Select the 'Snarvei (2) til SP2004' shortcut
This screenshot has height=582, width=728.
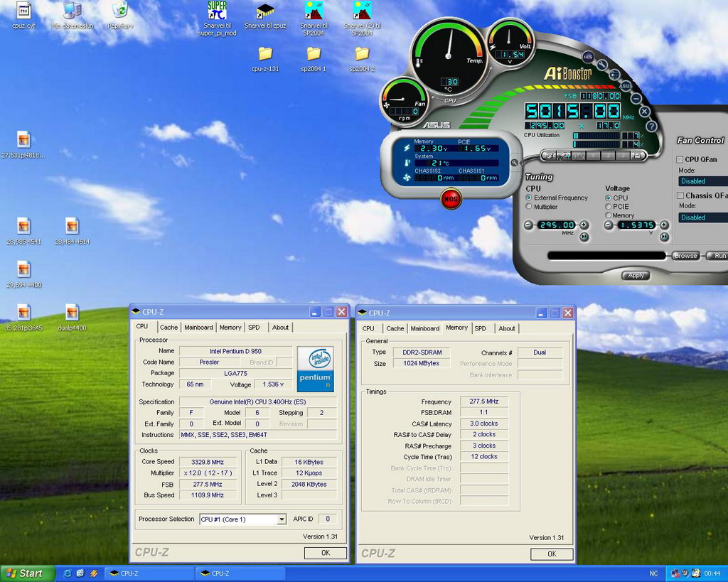pyautogui.click(x=362, y=18)
